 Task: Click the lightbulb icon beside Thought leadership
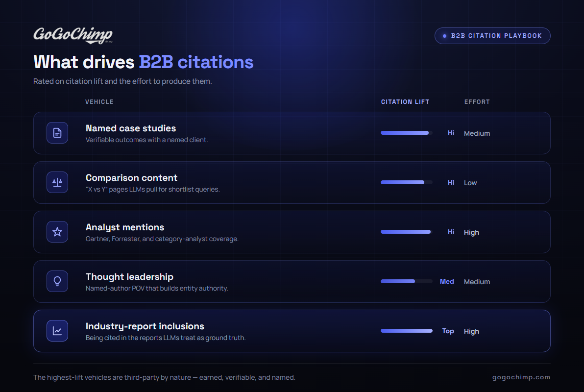click(x=57, y=281)
